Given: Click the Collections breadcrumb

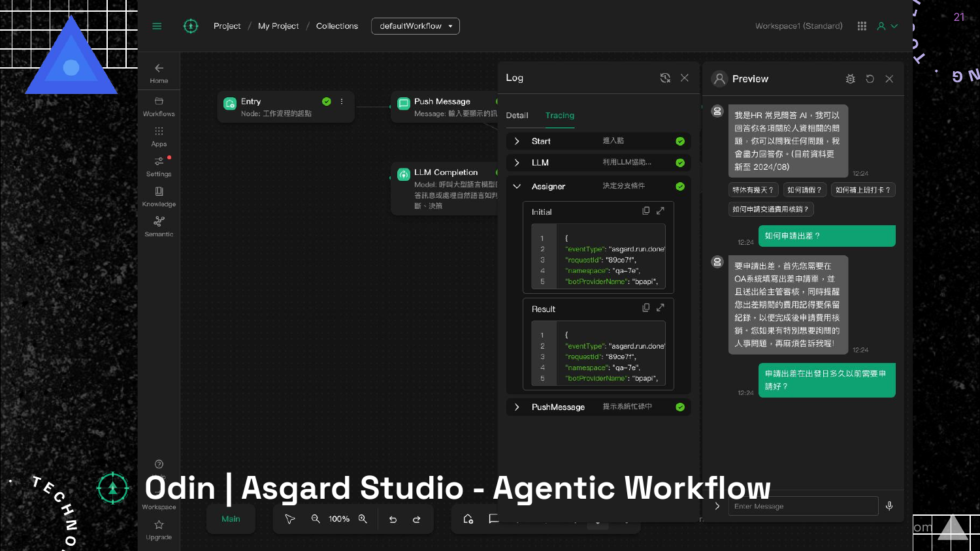Looking at the screenshot, I should [x=337, y=26].
